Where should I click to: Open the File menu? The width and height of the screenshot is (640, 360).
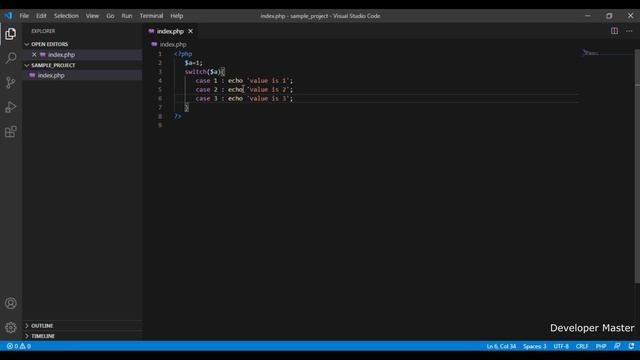(24, 16)
